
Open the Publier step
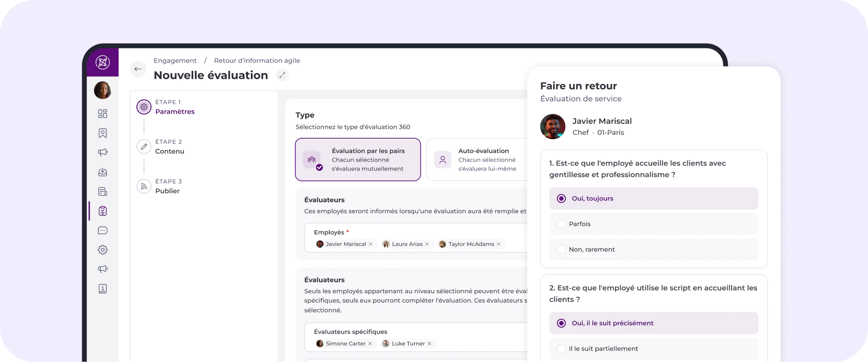tap(167, 191)
